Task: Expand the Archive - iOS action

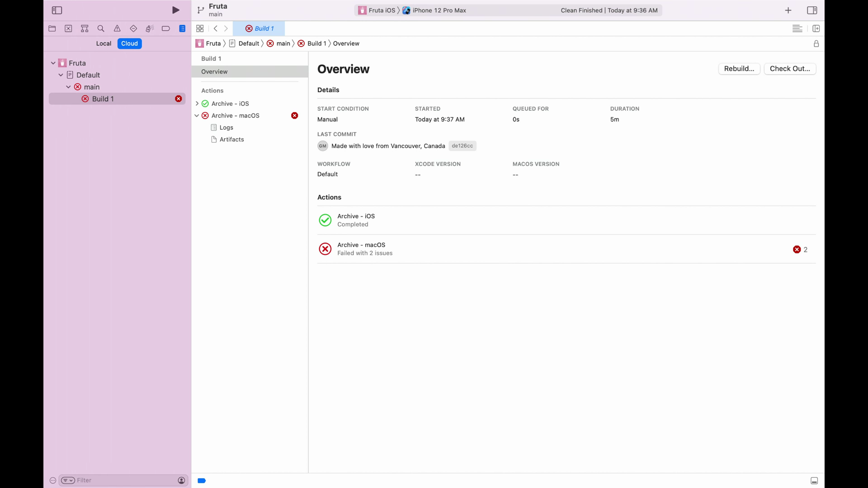Action: tap(197, 103)
